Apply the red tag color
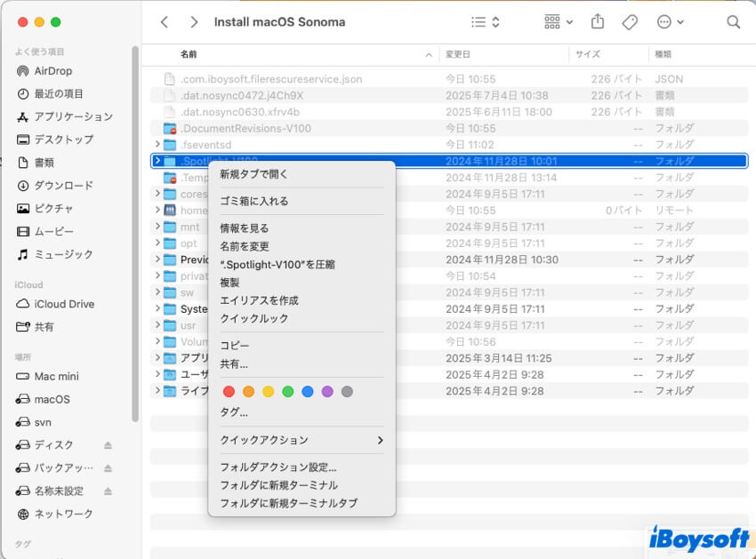The image size is (756, 559). coord(229,392)
